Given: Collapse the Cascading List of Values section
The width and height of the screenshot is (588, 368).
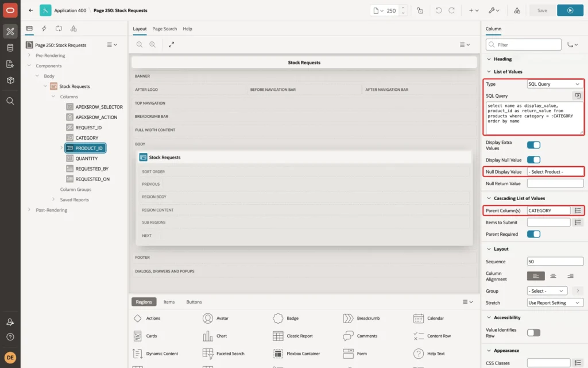Looking at the screenshot, I should (489, 198).
